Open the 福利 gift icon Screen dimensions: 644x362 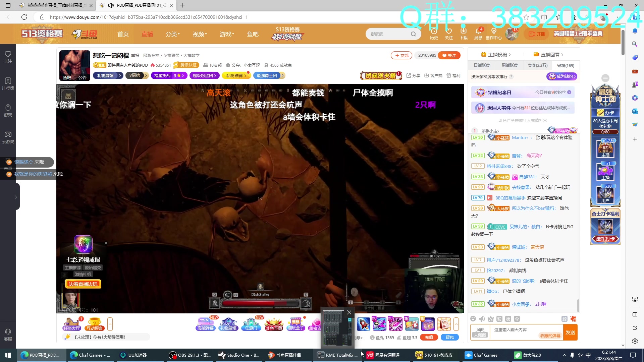pyautogui.click(x=453, y=75)
